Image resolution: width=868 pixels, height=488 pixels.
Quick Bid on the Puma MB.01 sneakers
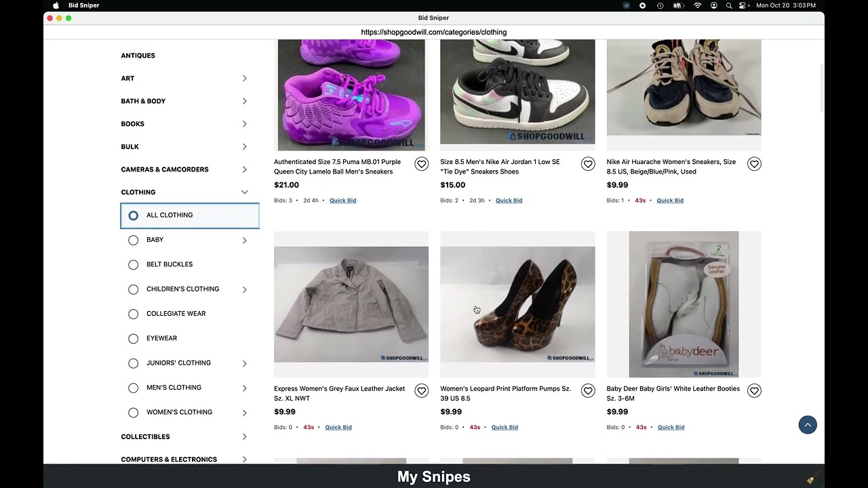pos(342,201)
